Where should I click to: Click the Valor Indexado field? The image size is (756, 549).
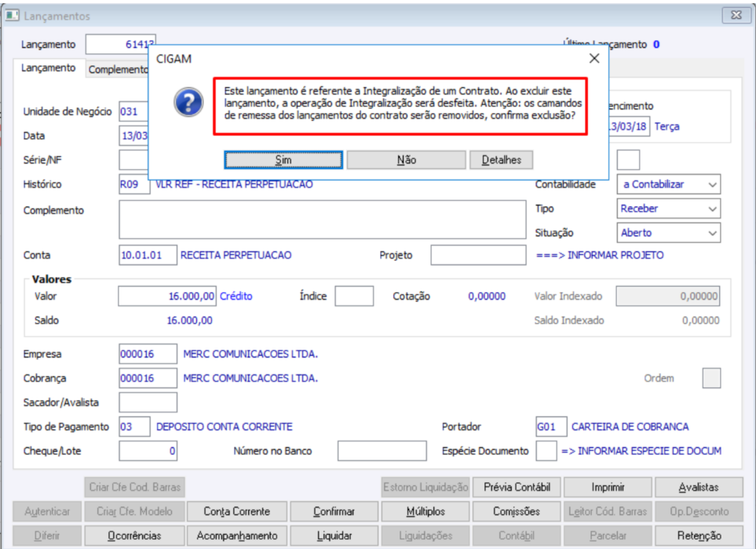coord(668,296)
